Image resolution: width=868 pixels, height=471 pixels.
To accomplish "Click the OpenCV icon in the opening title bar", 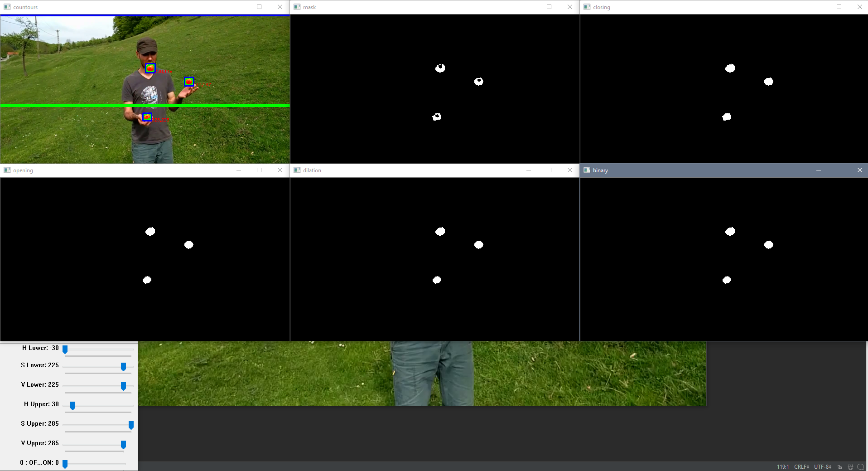I will (x=7, y=170).
